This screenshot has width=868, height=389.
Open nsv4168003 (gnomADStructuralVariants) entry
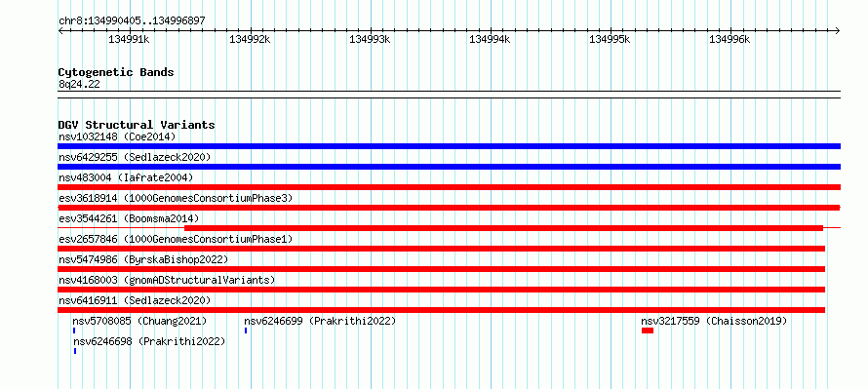[167, 280]
